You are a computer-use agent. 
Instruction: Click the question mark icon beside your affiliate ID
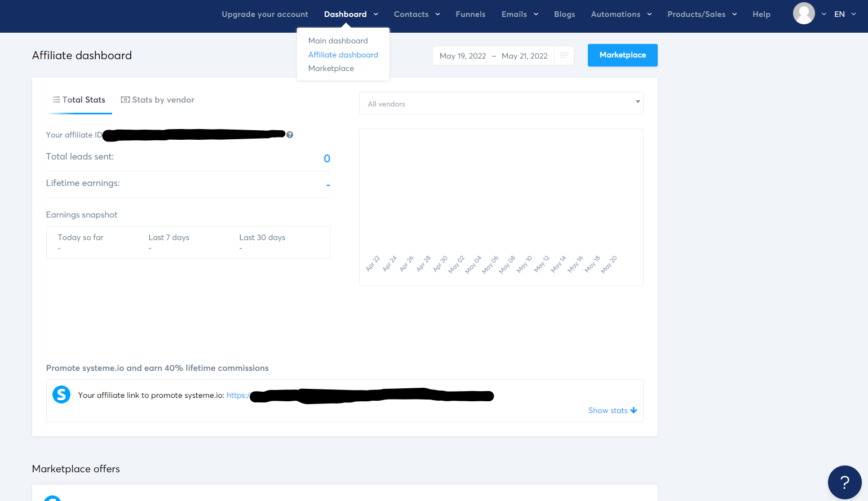pos(290,134)
